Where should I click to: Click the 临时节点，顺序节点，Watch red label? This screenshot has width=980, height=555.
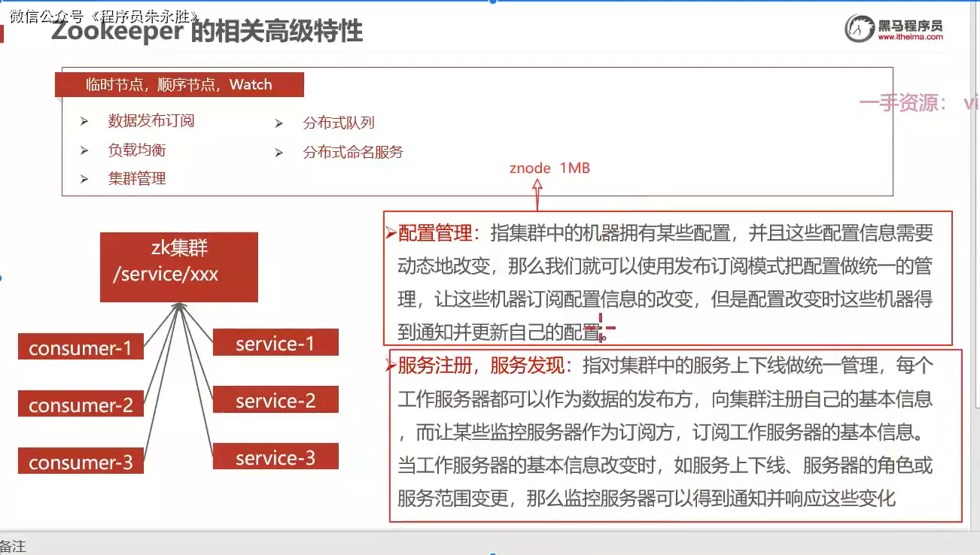tap(179, 84)
